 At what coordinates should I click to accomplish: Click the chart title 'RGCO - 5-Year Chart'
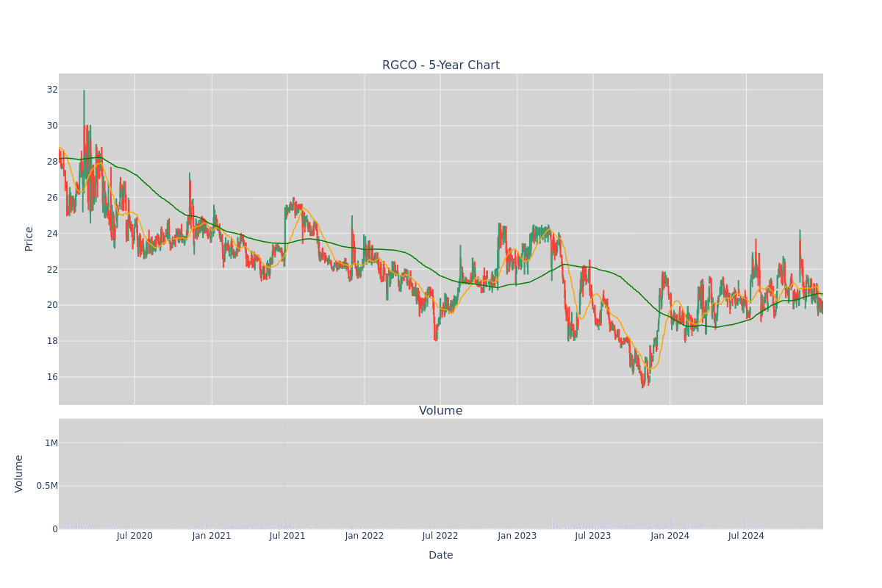click(441, 65)
